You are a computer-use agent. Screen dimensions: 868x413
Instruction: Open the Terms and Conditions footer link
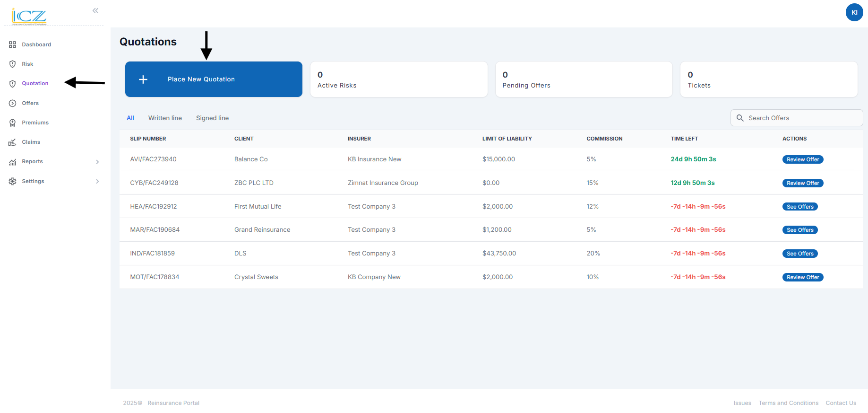click(x=788, y=403)
